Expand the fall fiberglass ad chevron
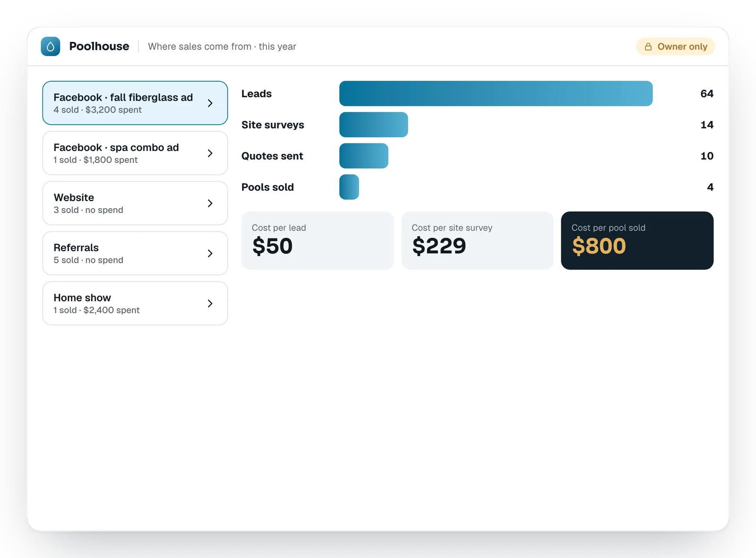756x558 pixels. pyautogui.click(x=210, y=103)
